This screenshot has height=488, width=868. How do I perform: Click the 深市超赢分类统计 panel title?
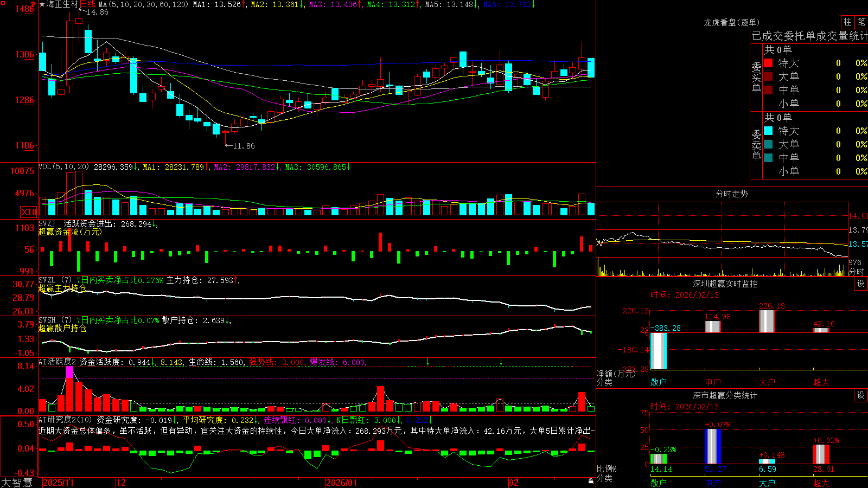pos(725,395)
